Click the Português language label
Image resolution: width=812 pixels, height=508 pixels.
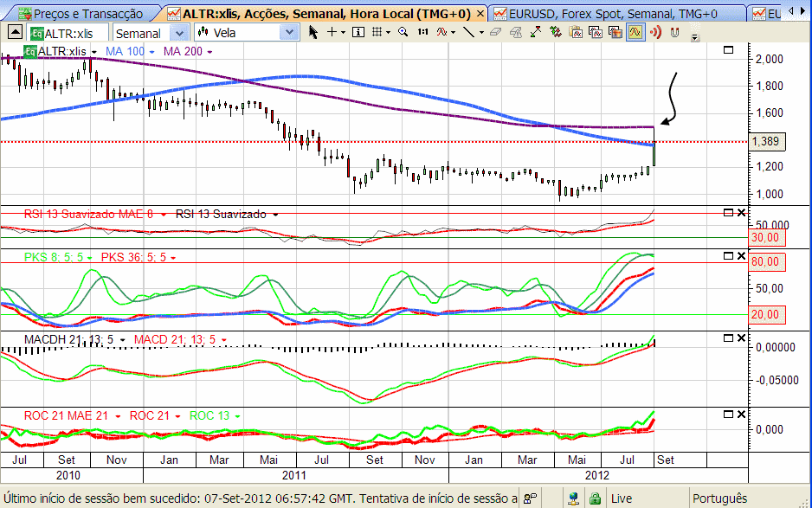pos(719,498)
